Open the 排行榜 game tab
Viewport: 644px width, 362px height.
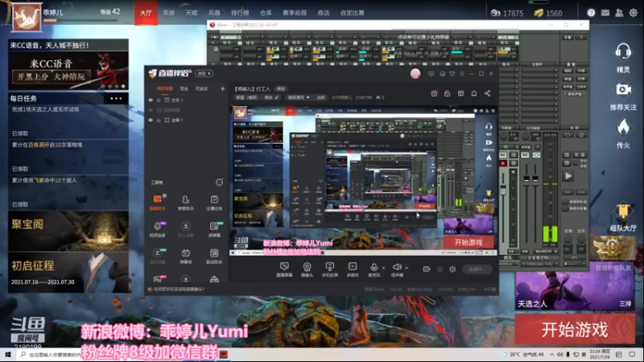[240, 13]
